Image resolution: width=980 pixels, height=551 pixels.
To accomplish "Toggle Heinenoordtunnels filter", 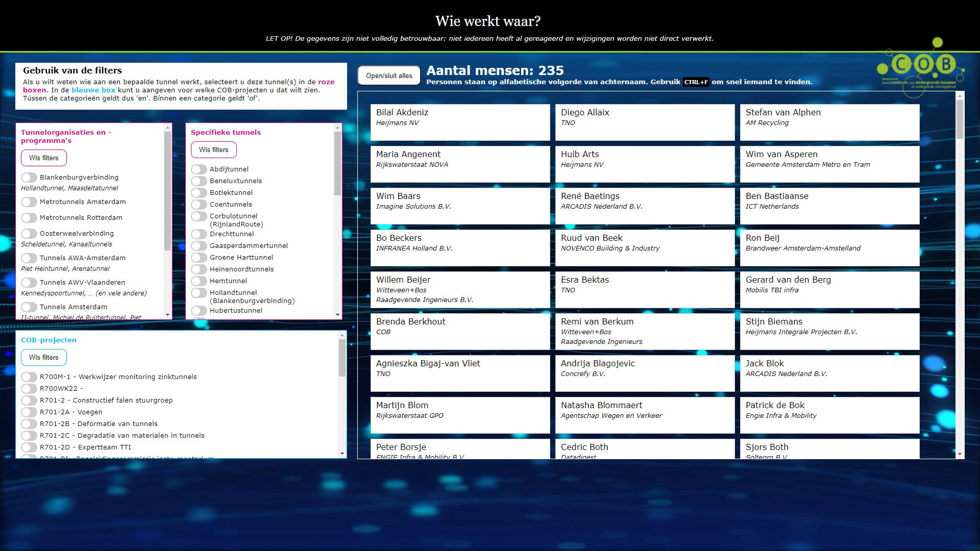I will [199, 269].
